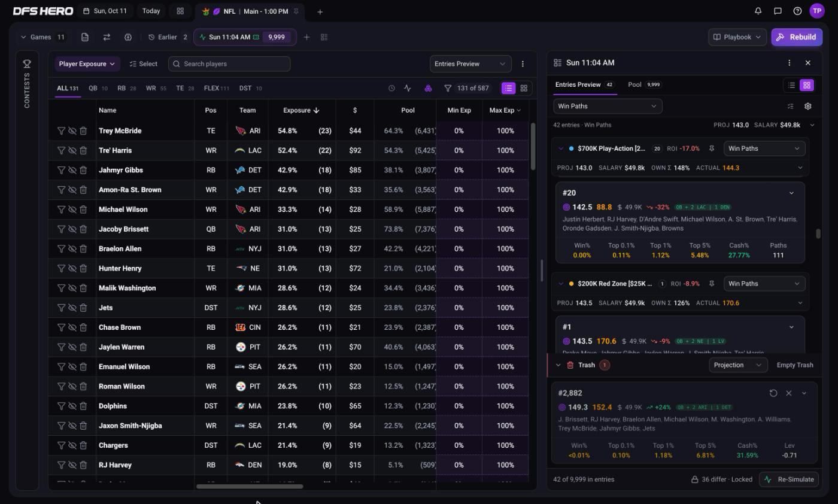The height and width of the screenshot is (504, 838).
Task: Open the Contests trophy sidebar
Action: [27, 84]
